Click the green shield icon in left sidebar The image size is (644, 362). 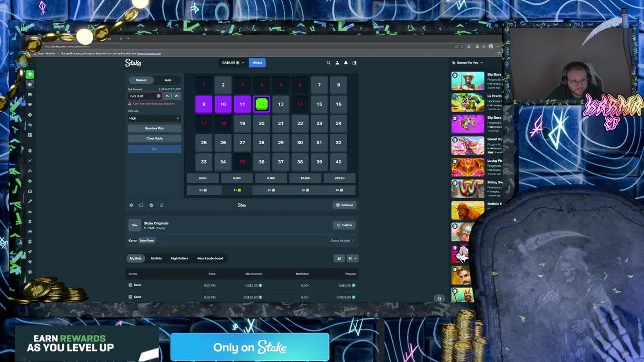pos(30,74)
